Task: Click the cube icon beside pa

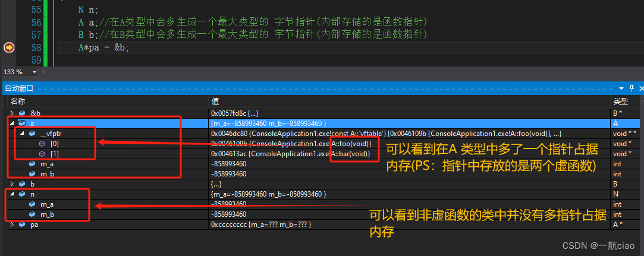Action: [x=22, y=225]
